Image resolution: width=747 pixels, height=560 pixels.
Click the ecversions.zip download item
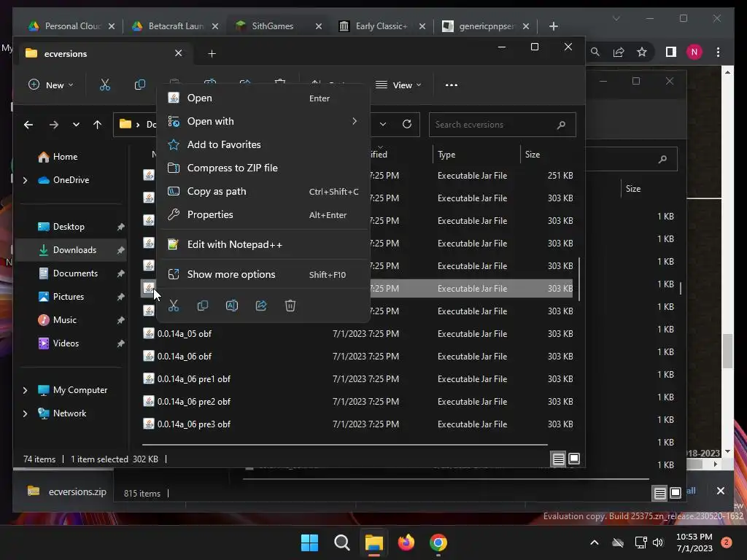coord(66,492)
